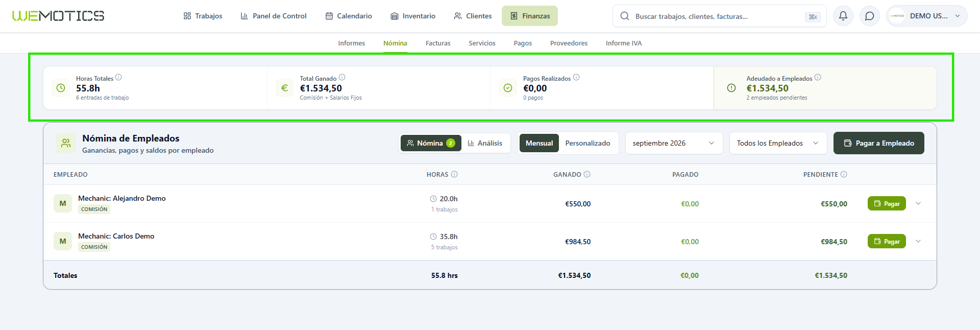Image resolution: width=980 pixels, height=330 pixels.
Task: Click the €550,00 earned amount
Action: pos(578,204)
